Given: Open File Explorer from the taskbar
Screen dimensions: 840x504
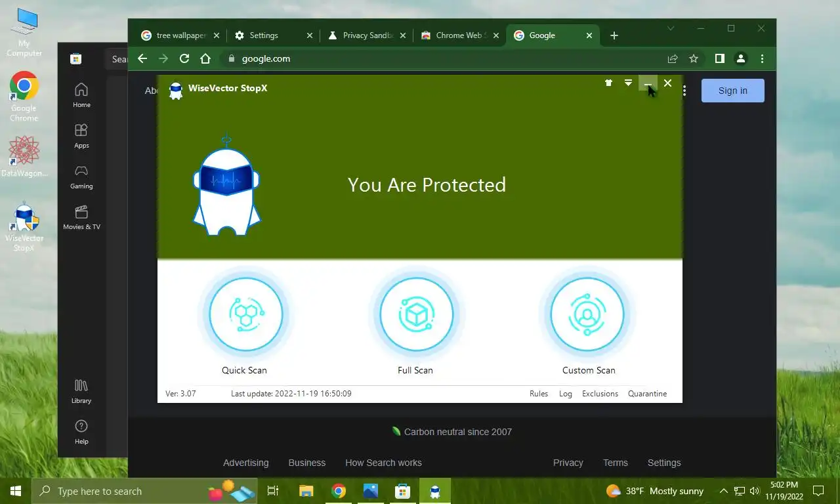Looking at the screenshot, I should coord(306,491).
